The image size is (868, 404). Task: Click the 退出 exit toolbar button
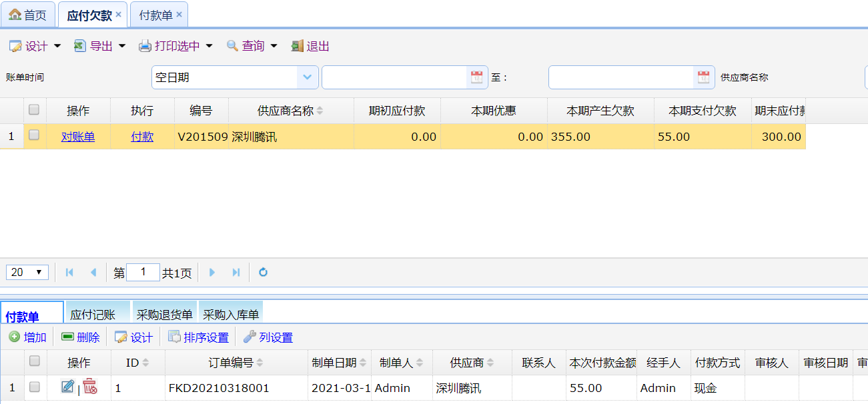click(310, 46)
